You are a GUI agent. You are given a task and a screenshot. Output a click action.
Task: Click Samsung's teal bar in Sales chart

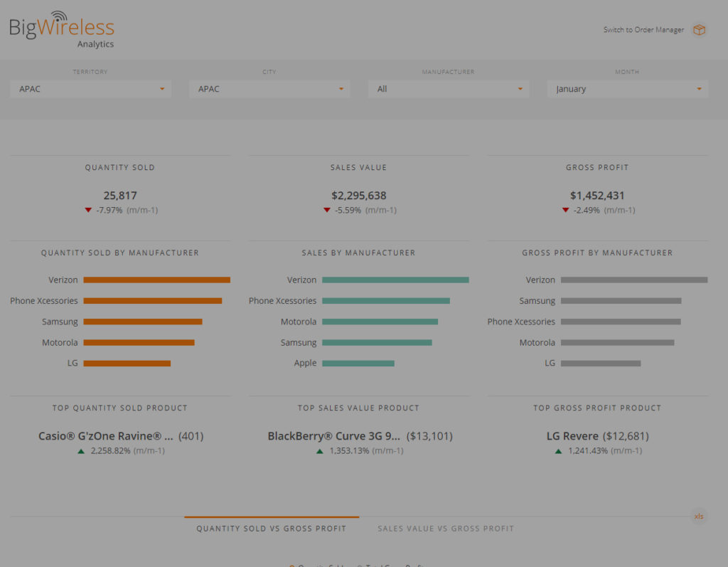[x=377, y=342]
